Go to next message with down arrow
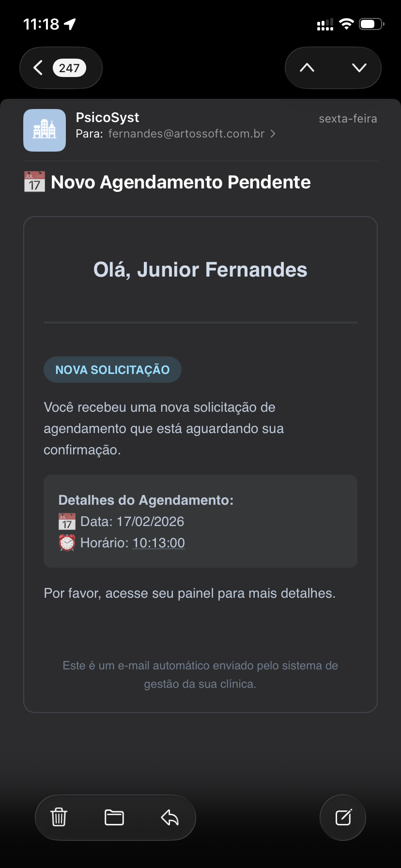401x868 pixels. tap(359, 68)
